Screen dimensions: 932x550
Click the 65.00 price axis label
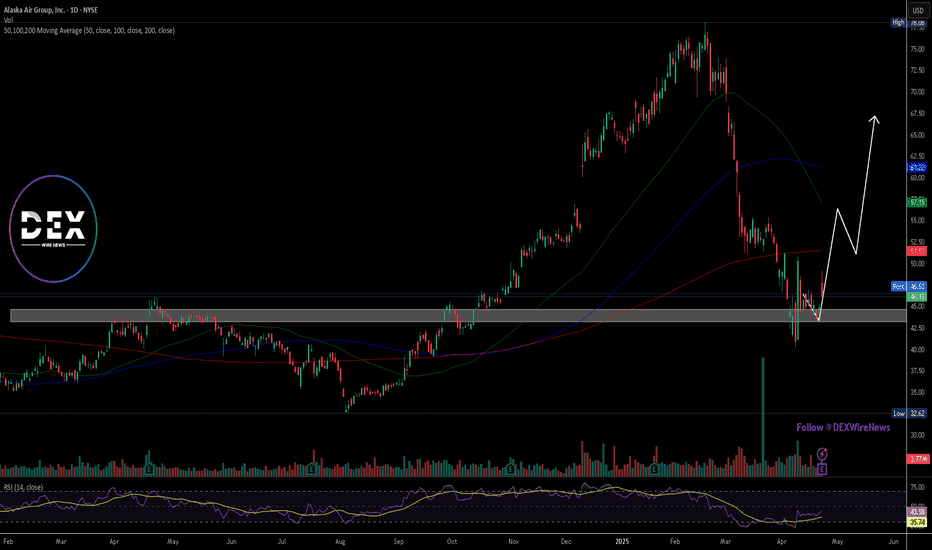[x=917, y=135]
